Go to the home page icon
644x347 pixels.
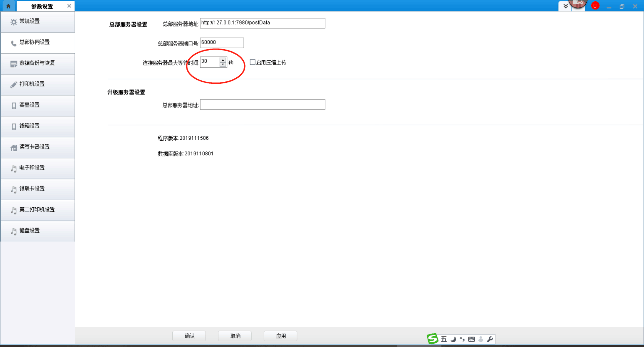[x=8, y=6]
